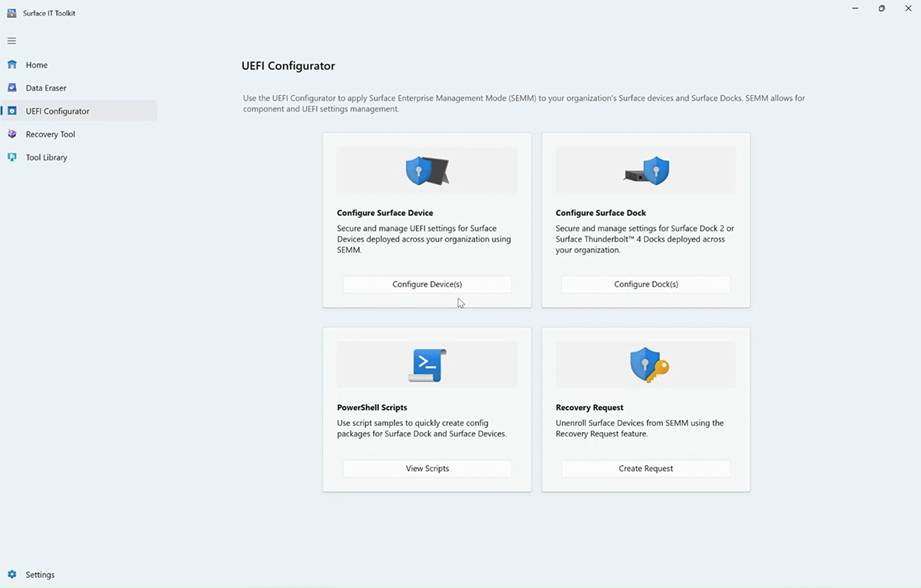Navigate to Home in the sidebar

click(x=36, y=64)
